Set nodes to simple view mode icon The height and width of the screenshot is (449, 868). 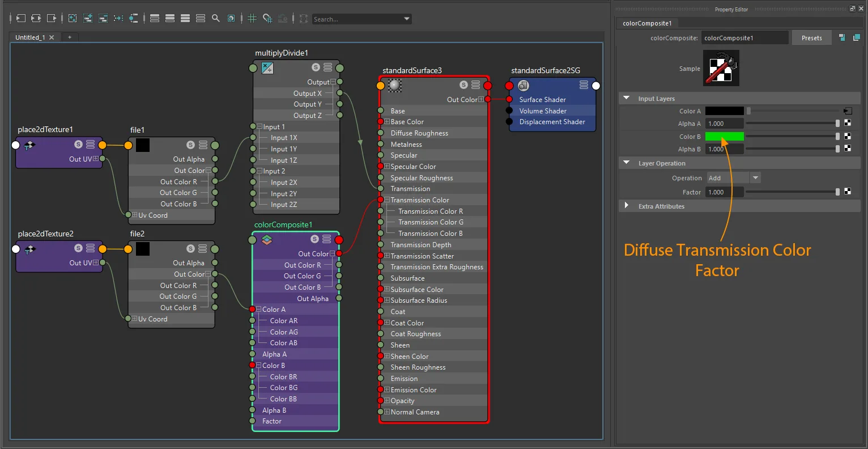tap(155, 19)
